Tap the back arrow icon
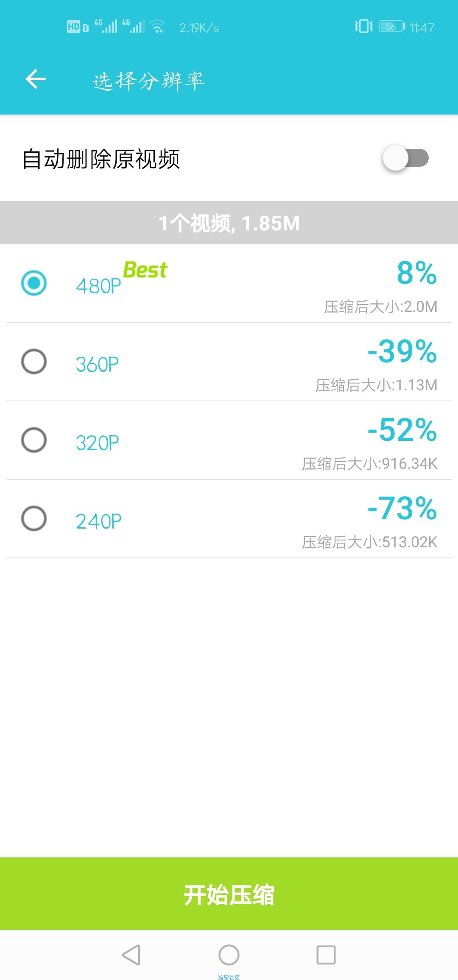Image resolution: width=458 pixels, height=980 pixels. click(x=36, y=79)
